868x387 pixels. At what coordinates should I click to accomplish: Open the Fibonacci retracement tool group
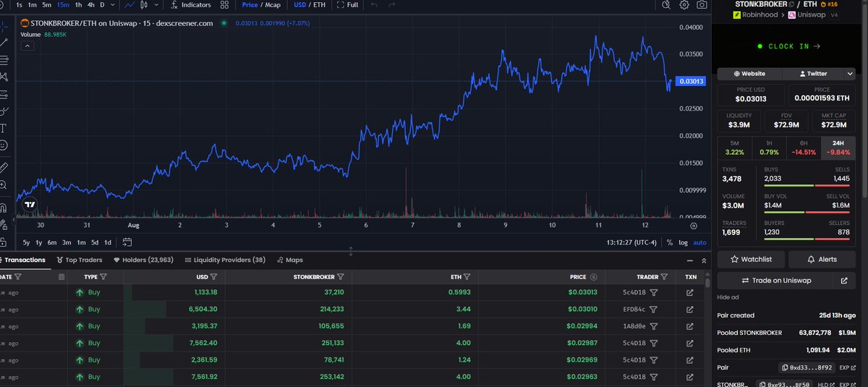pos(4,59)
